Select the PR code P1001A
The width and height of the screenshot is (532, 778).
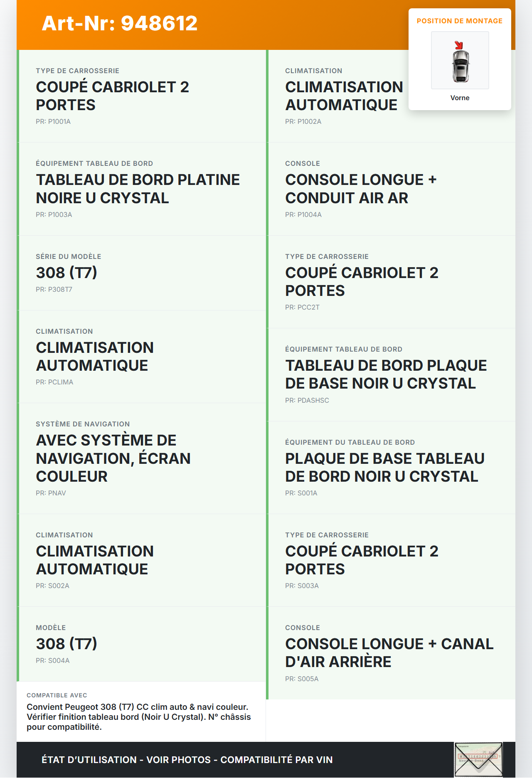pos(53,121)
